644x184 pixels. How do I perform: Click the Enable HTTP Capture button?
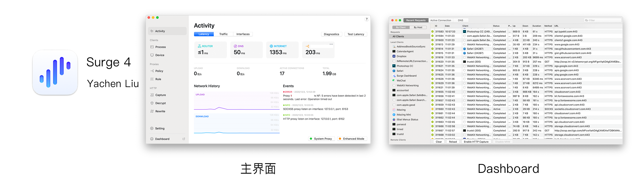point(476,142)
